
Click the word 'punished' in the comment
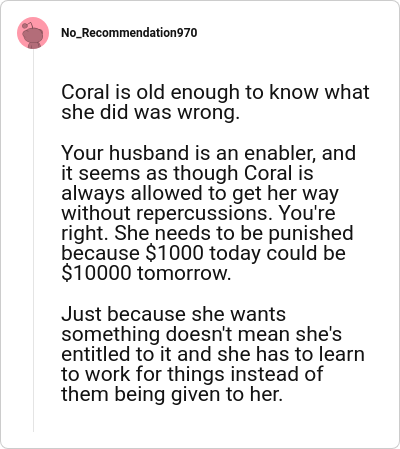tap(311, 233)
